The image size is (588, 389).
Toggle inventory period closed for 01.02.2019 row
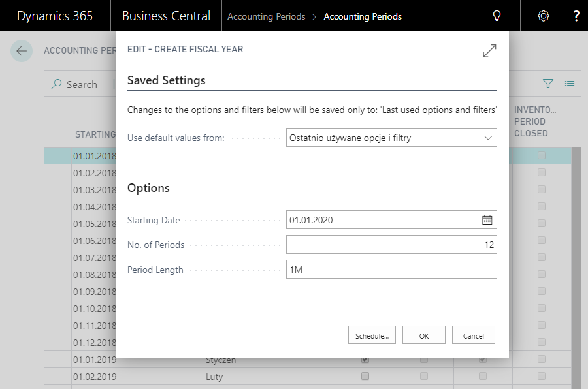[x=541, y=376]
